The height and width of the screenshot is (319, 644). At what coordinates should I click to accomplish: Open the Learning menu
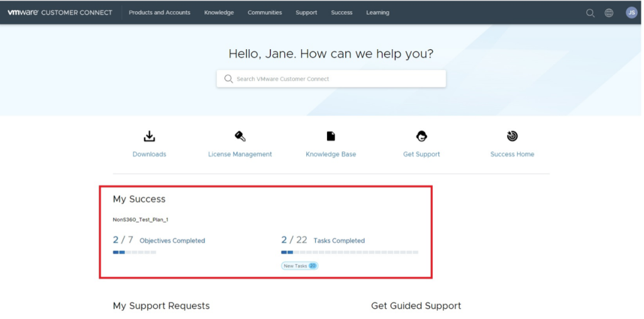click(377, 13)
